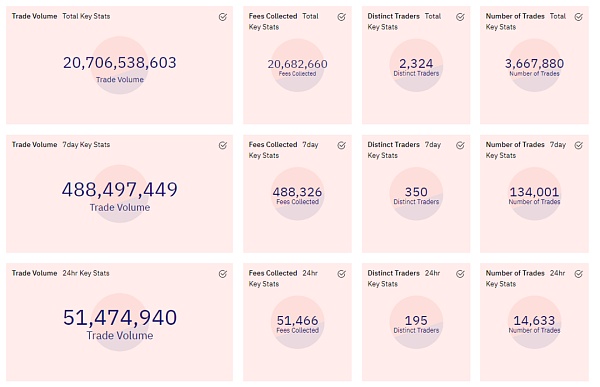Click verified check icon on Fees Collected 24hr card
This screenshot has height=387, width=600.
tap(342, 274)
